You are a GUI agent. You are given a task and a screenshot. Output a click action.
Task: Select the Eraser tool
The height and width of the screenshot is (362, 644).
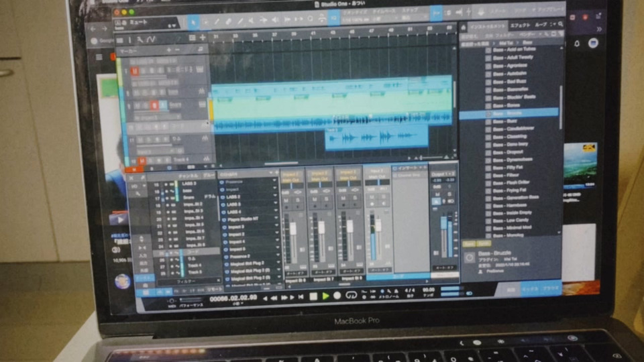228,21
